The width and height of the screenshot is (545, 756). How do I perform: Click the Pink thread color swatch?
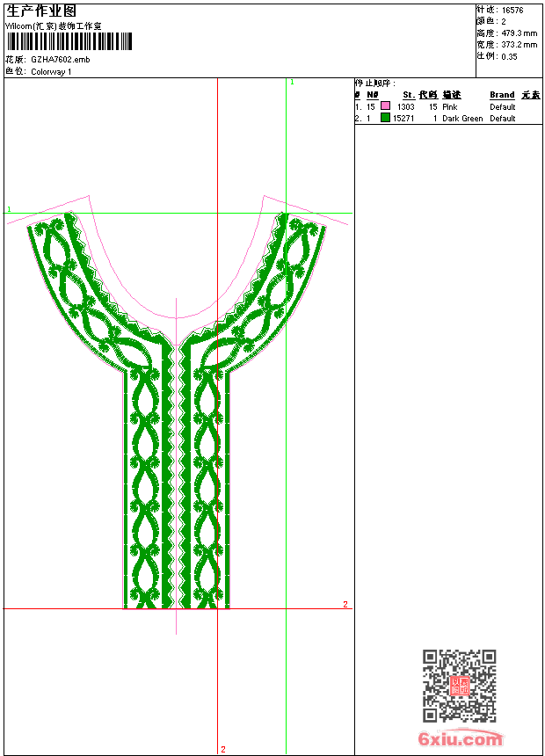385,106
